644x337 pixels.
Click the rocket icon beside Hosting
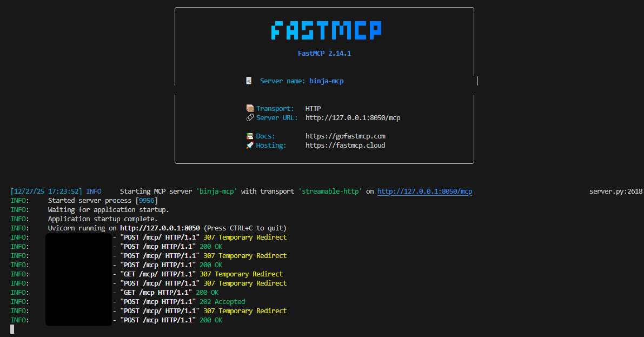click(250, 146)
